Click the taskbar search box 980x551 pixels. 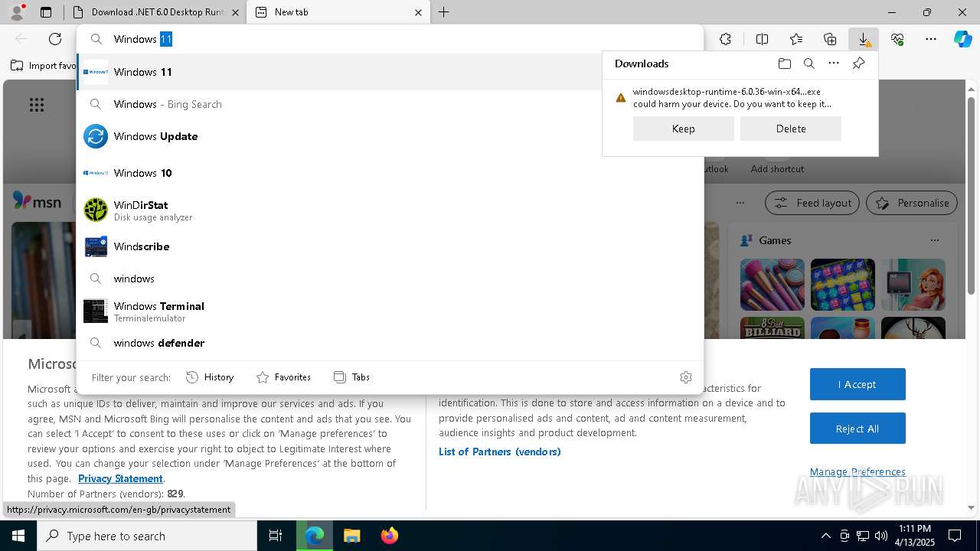coord(147,536)
